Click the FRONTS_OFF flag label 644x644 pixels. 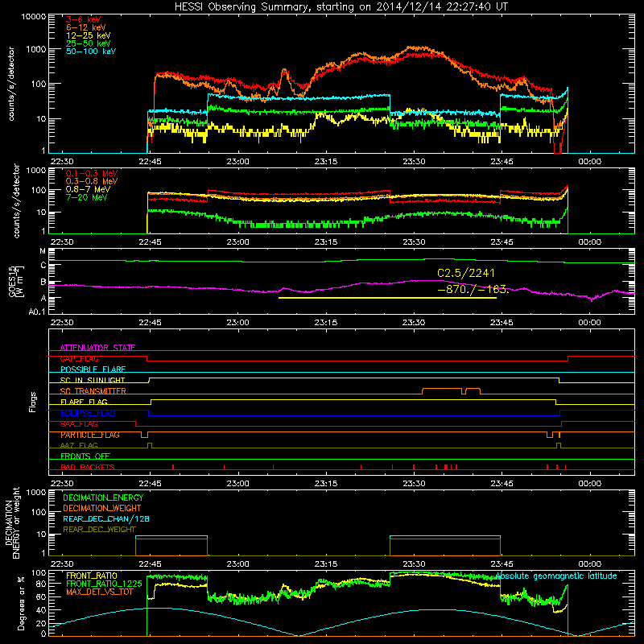click(85, 456)
